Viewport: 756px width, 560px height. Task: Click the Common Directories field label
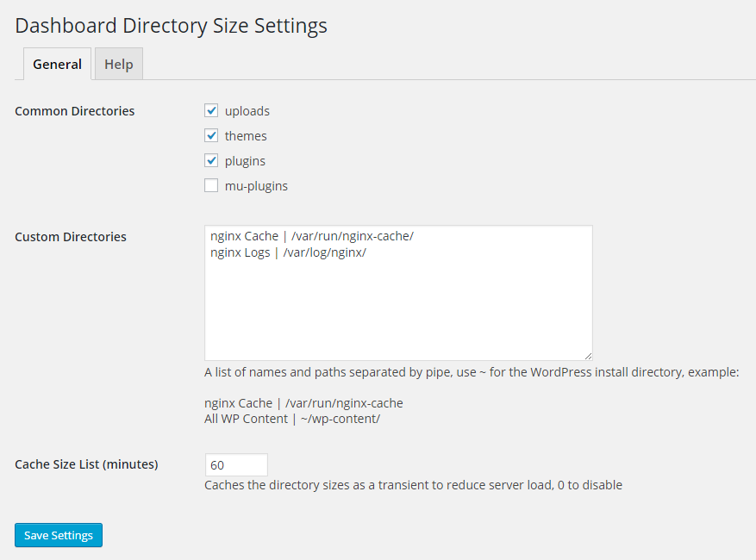click(x=75, y=111)
